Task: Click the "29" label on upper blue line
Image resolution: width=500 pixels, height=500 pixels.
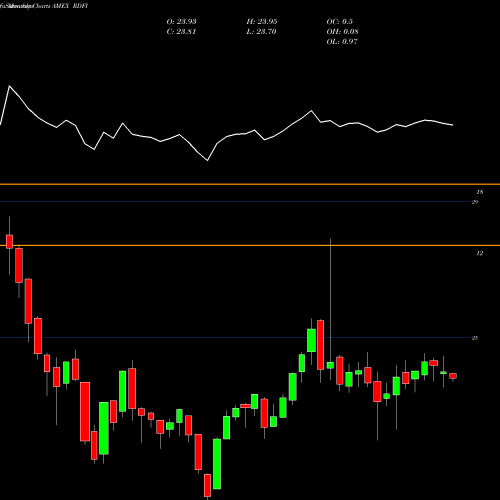Action: pyautogui.click(x=475, y=202)
